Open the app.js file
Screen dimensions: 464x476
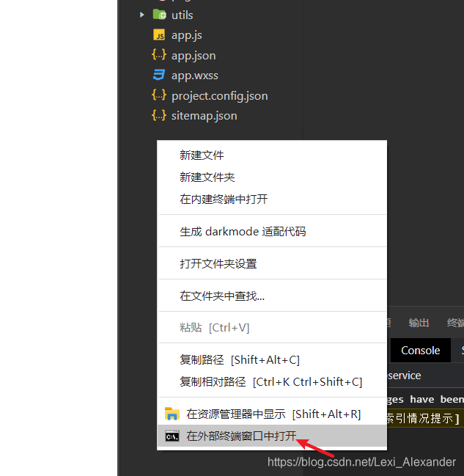(x=187, y=35)
